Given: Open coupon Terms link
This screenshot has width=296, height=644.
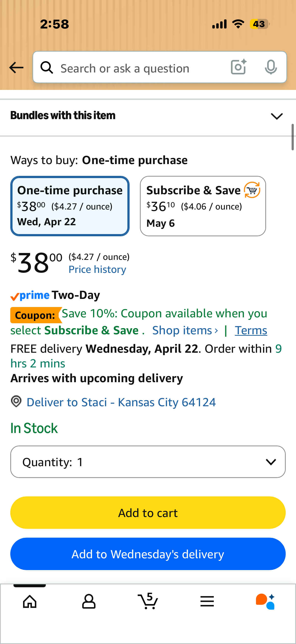Looking at the screenshot, I should tap(251, 331).
